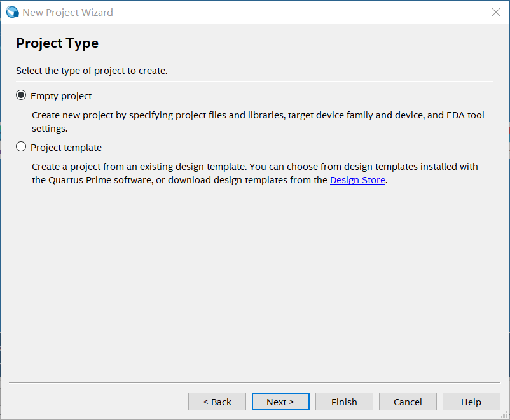This screenshot has height=420, width=510.
Task: Cancel the wizard with the Cancel button
Action: (x=408, y=402)
